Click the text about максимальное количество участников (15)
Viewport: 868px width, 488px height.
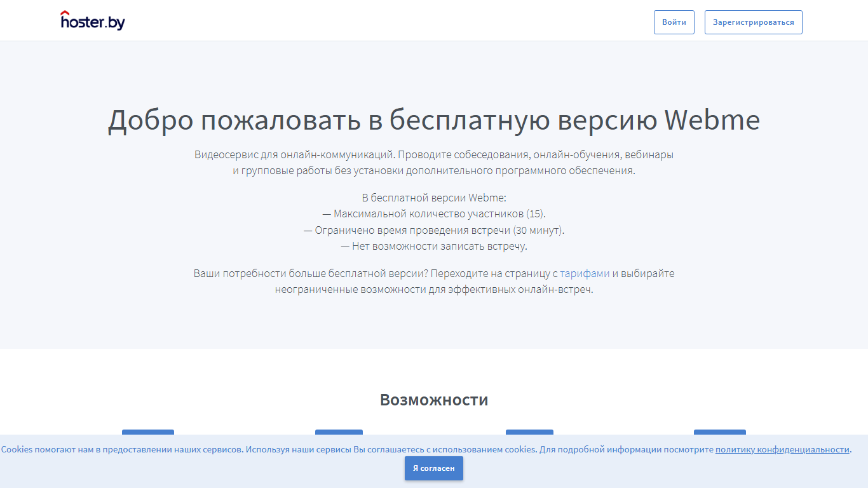[434, 213]
